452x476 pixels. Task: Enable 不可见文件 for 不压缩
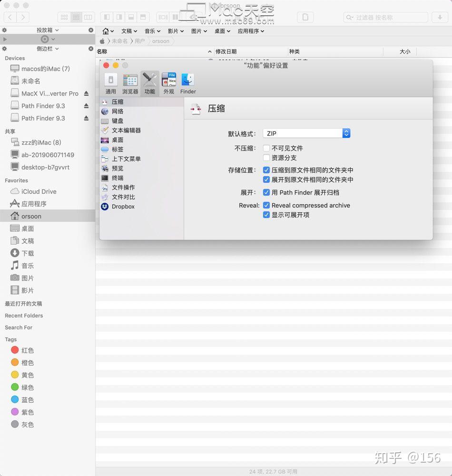pos(266,148)
